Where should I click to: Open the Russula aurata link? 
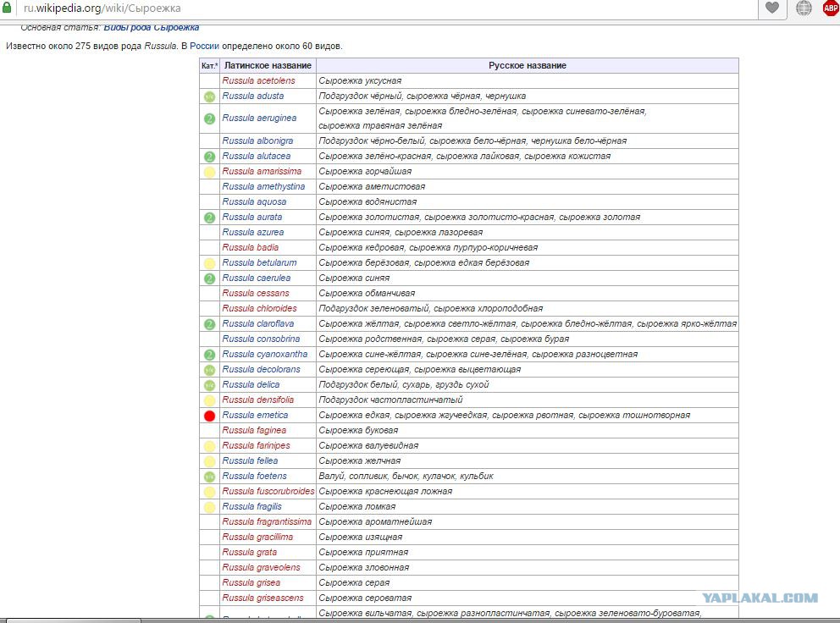pyautogui.click(x=252, y=217)
